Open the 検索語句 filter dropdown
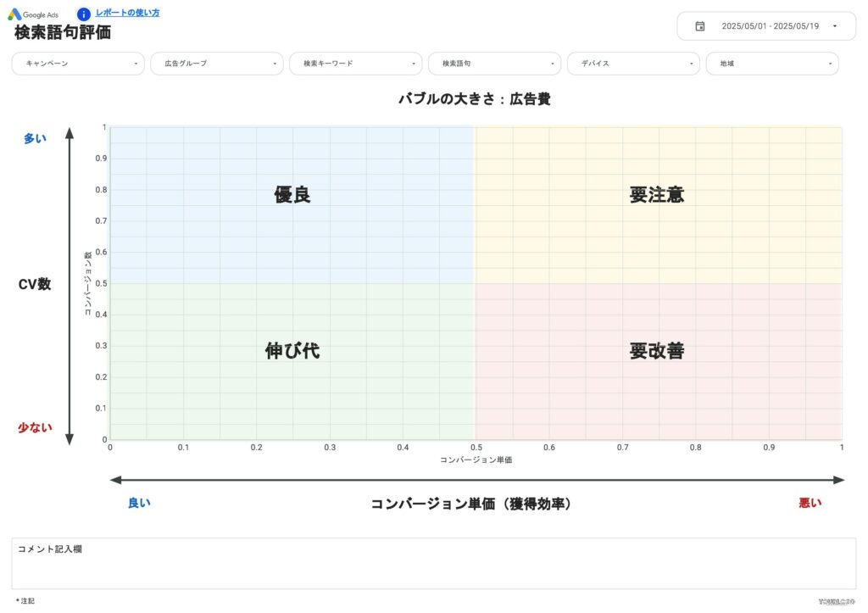This screenshot has width=868, height=613. (x=494, y=63)
